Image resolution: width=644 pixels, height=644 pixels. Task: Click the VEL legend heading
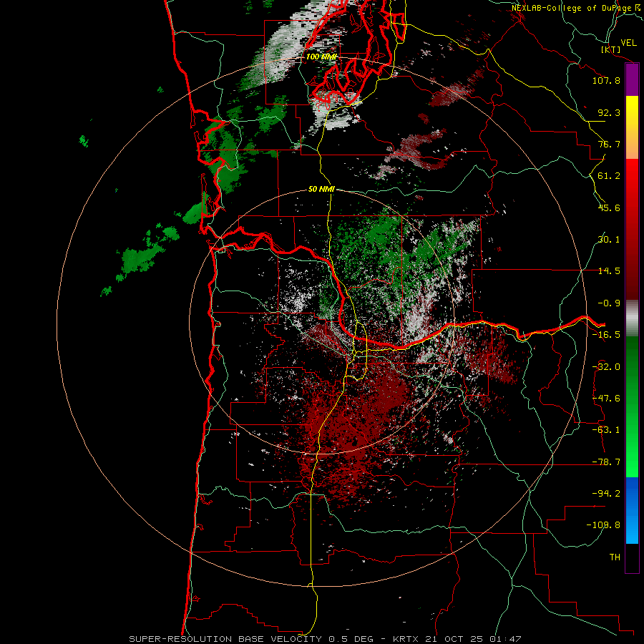pos(628,43)
